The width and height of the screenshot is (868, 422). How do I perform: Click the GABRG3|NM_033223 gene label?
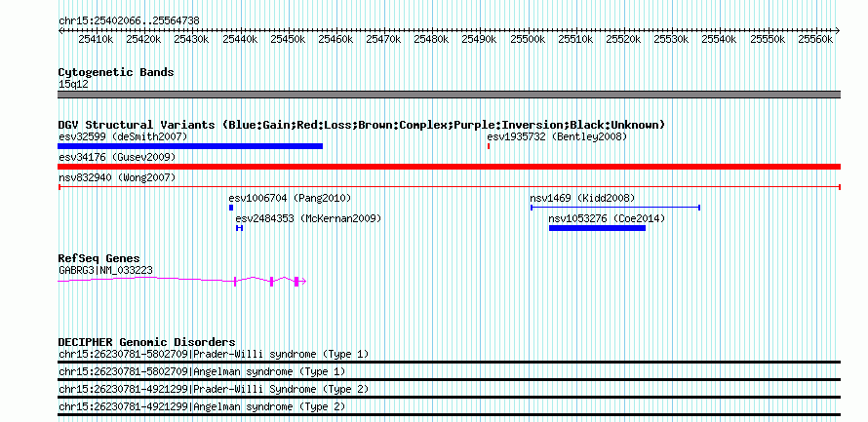(105, 270)
